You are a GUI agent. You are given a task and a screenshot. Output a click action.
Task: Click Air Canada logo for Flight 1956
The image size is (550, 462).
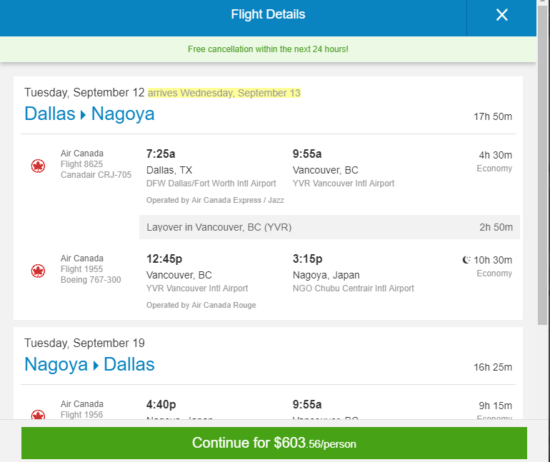tap(38, 415)
